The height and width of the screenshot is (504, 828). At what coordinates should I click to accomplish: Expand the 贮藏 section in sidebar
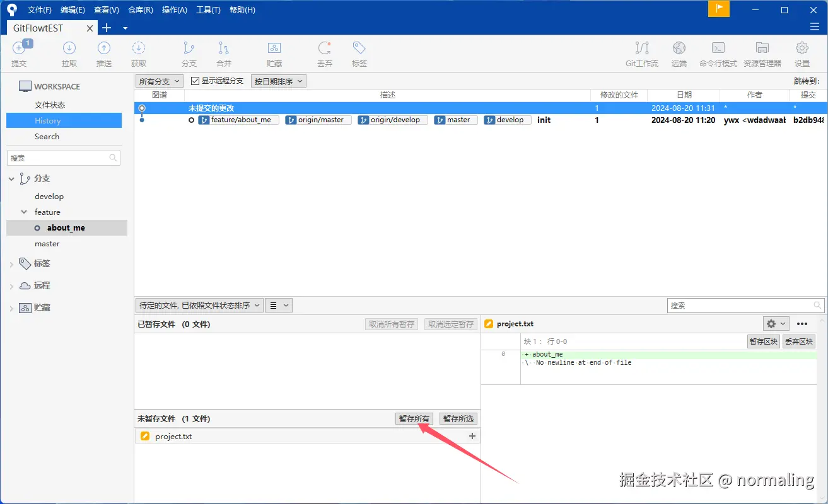coord(11,309)
